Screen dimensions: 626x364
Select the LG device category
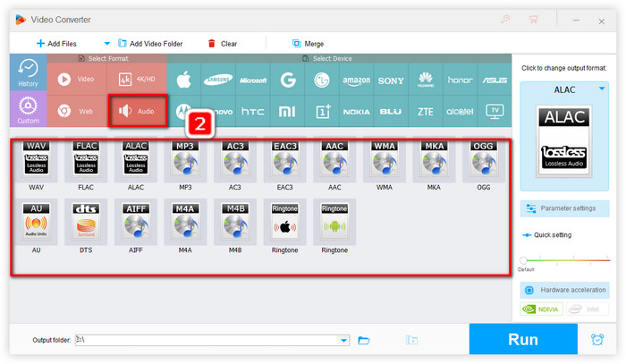[x=322, y=80]
